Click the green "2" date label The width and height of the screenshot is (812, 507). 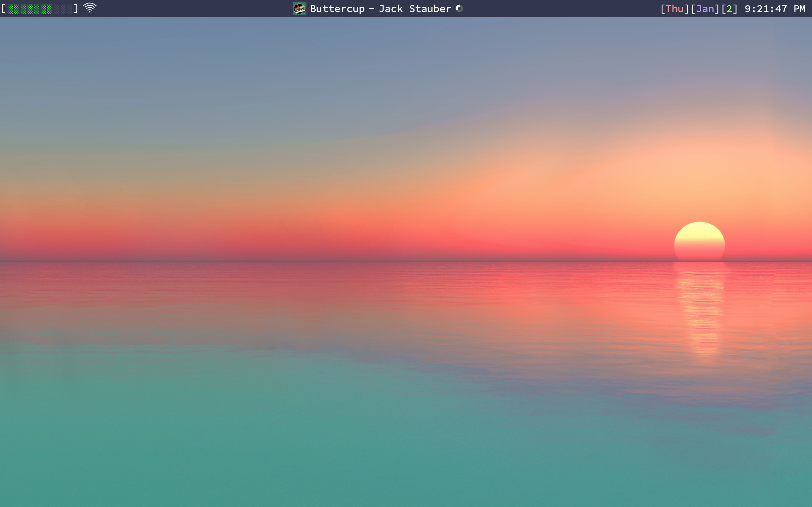(729, 9)
